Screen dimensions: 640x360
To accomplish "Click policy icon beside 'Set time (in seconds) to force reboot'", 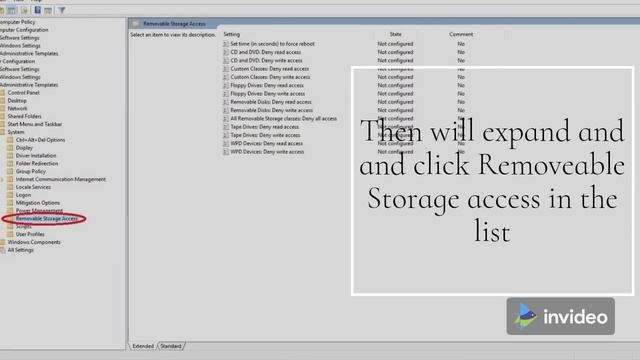I will coord(226,44).
